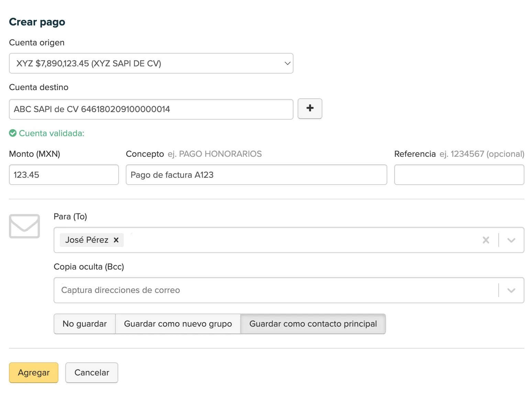
Task: Click the Cuenta destino account field
Action: (x=151, y=109)
